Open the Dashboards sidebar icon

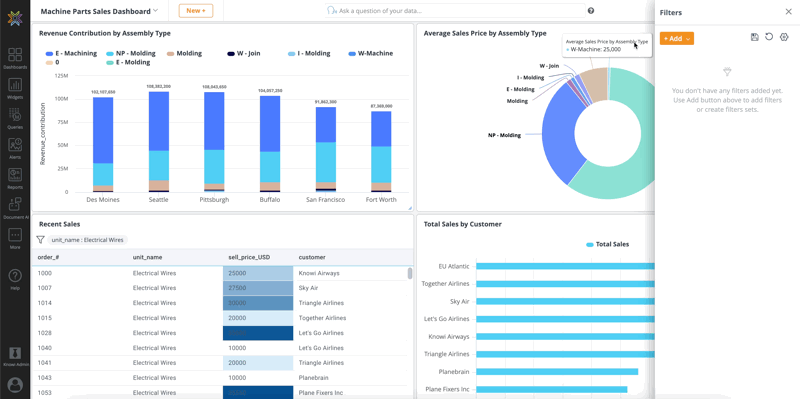(15, 55)
